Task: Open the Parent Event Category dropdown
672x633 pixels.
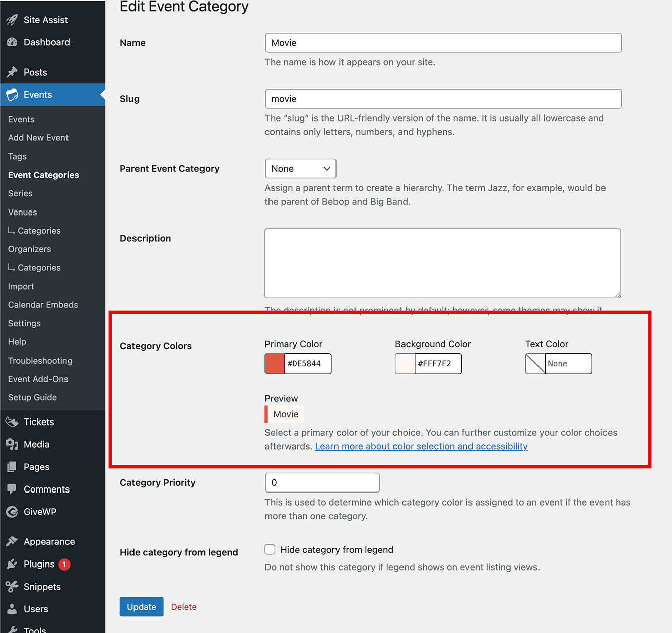Action: coord(300,169)
